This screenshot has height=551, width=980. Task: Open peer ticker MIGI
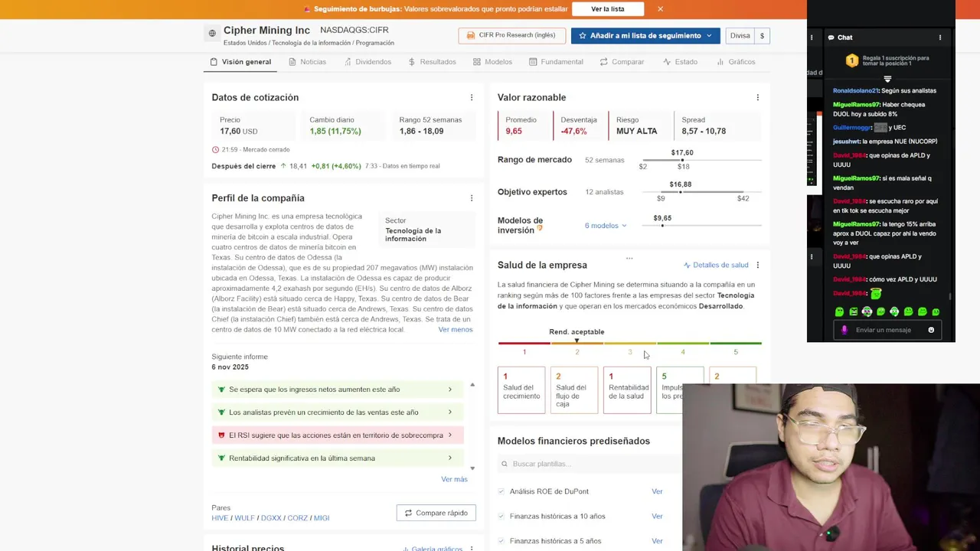(x=322, y=518)
